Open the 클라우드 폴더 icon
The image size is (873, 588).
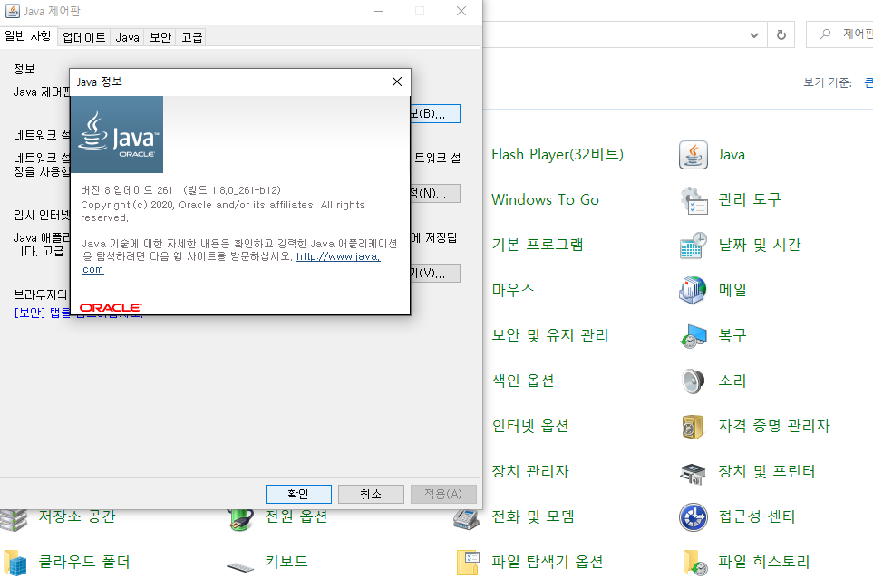pyautogui.click(x=15, y=563)
